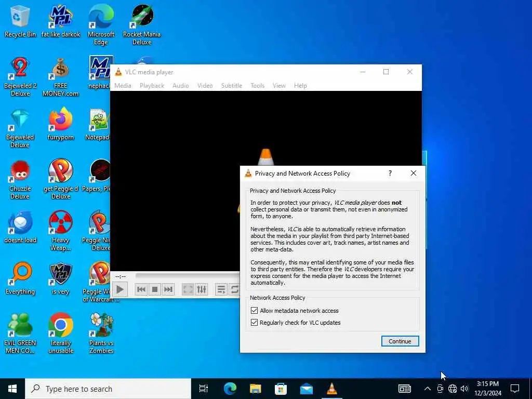
Task: Select the fat like darkok desktop icon
Action: click(61, 21)
